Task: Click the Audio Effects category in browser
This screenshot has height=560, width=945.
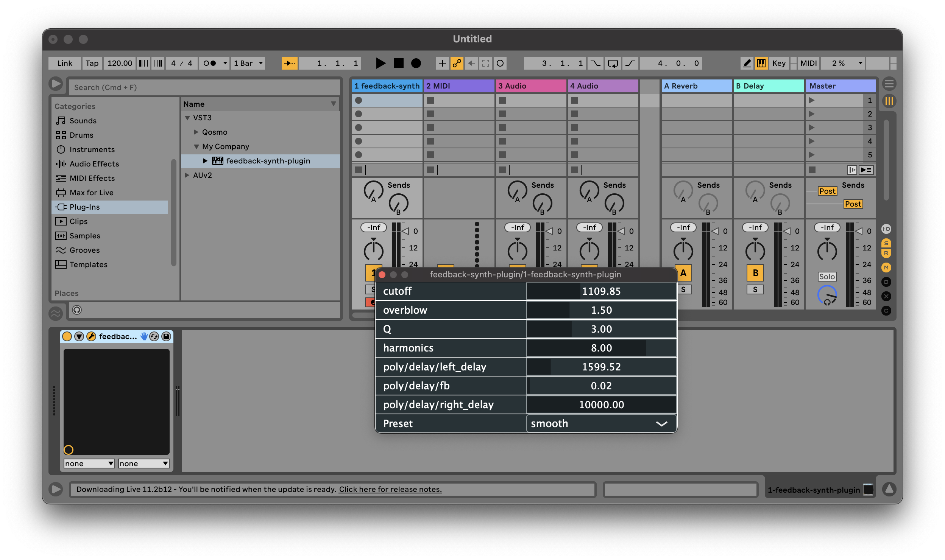Action: pos(94,163)
